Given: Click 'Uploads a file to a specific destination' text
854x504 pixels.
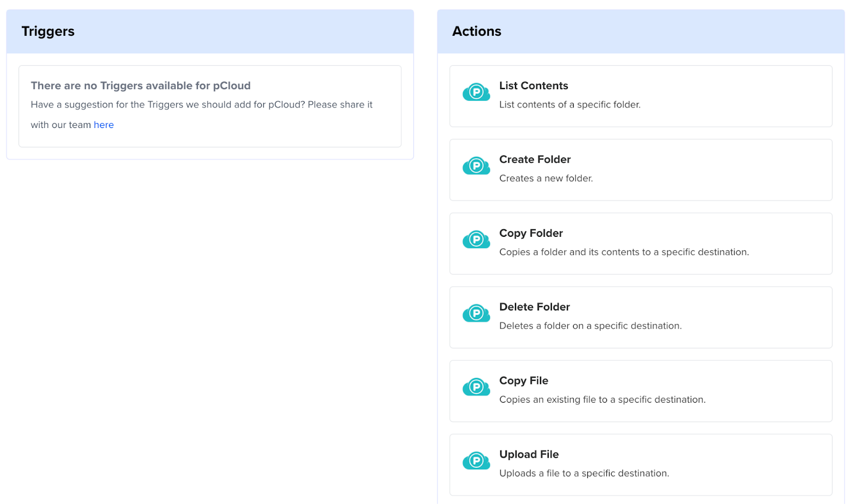Looking at the screenshot, I should pos(584,473).
